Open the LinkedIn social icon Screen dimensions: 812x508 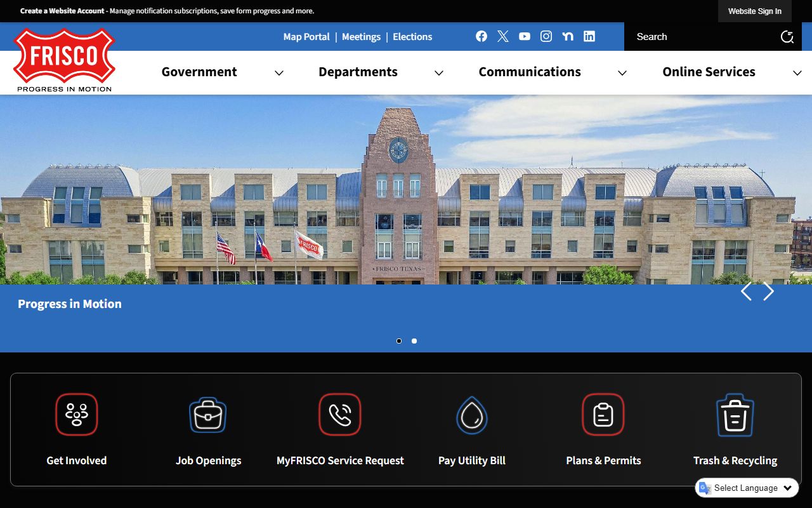[x=589, y=36]
